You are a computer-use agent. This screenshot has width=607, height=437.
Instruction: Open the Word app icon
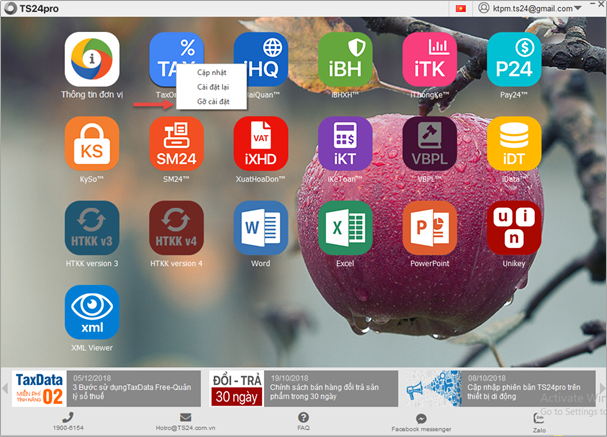point(261,228)
